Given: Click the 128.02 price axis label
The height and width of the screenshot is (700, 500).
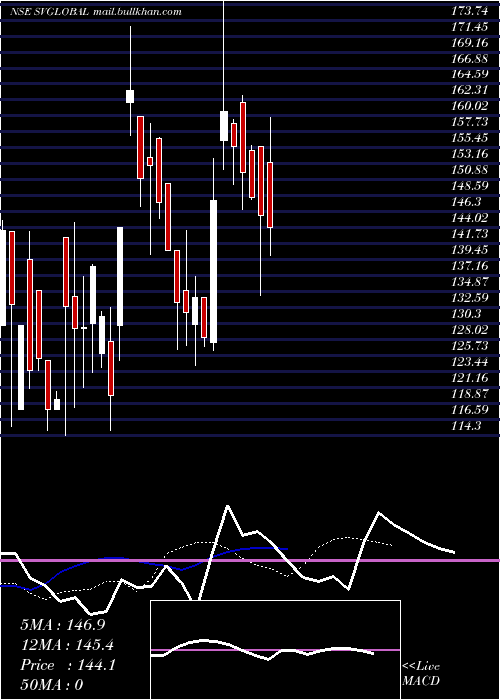Looking at the screenshot, I should coord(470,330).
